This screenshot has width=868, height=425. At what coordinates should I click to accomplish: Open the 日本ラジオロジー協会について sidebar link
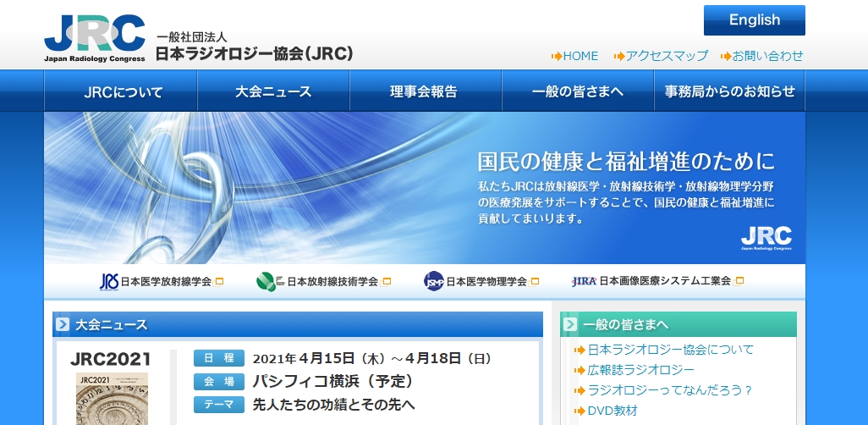coord(670,350)
